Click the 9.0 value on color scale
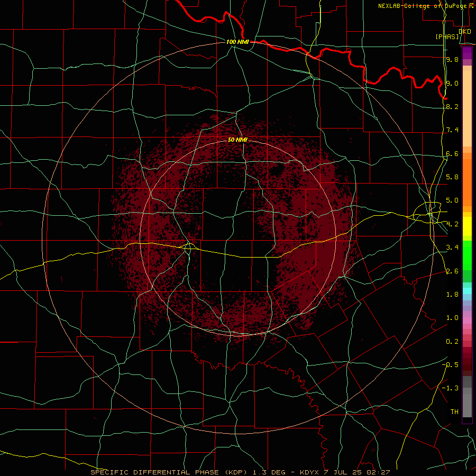Viewport: 476px width, 476px height. (x=452, y=83)
